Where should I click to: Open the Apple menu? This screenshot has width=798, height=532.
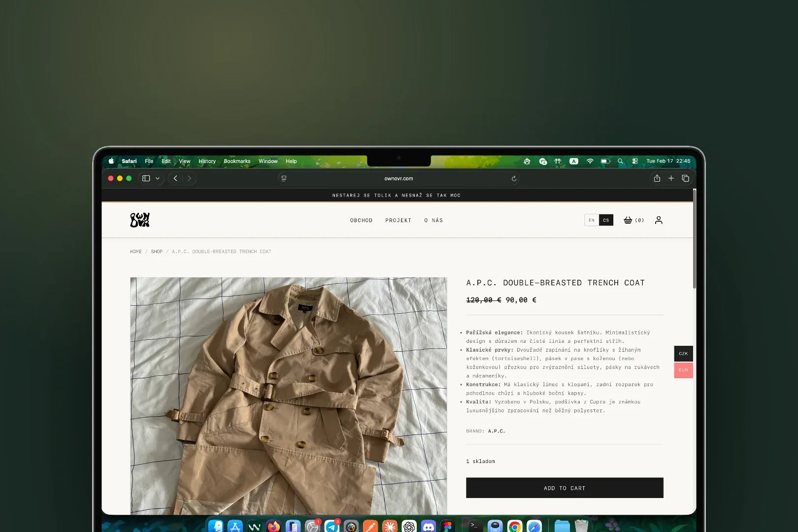tap(111, 161)
